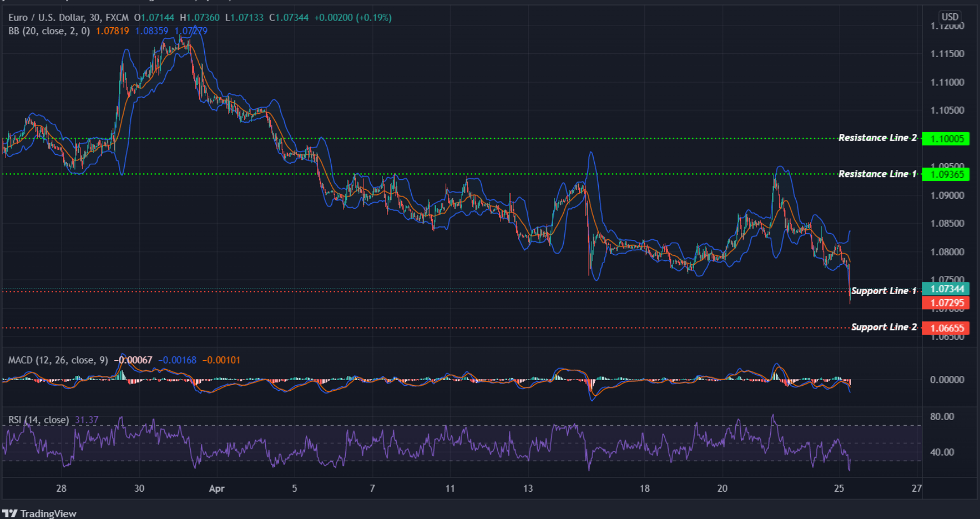Click the orange BB basis value 1.07819
980x519 pixels.
[112, 31]
